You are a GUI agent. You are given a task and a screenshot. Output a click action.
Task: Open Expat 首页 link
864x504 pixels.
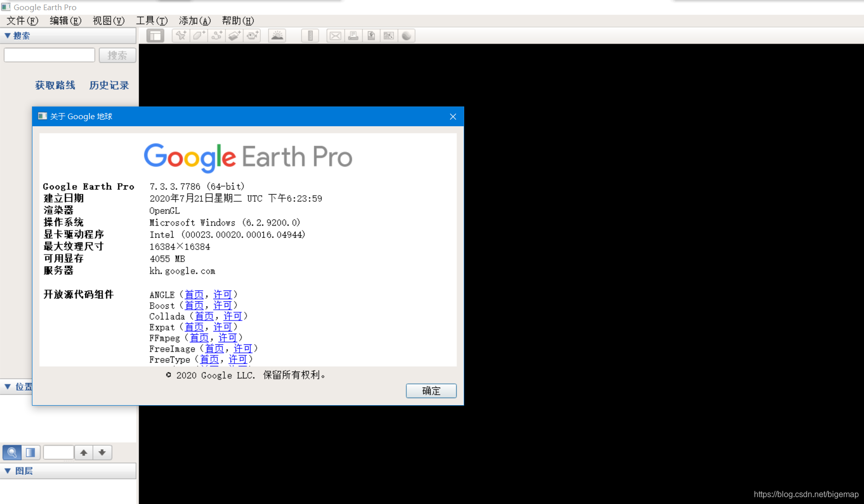[194, 327]
